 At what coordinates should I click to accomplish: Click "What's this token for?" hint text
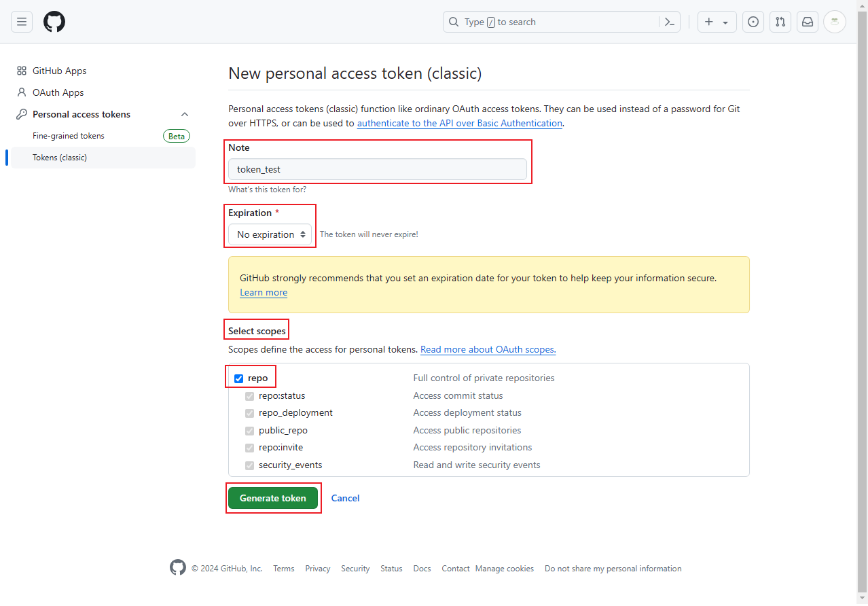(267, 190)
